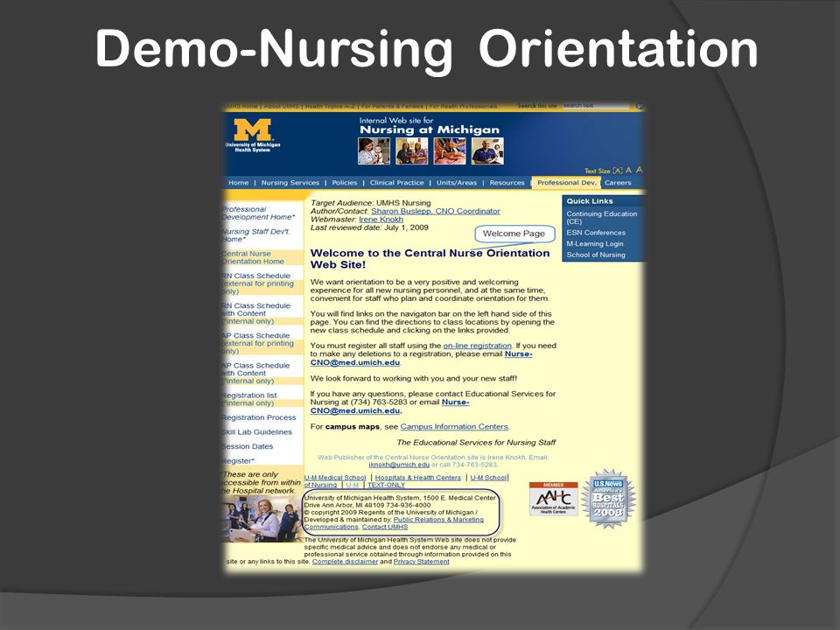840x630 pixels.
Task: Open ESN Conferences quick link
Action: (x=596, y=233)
